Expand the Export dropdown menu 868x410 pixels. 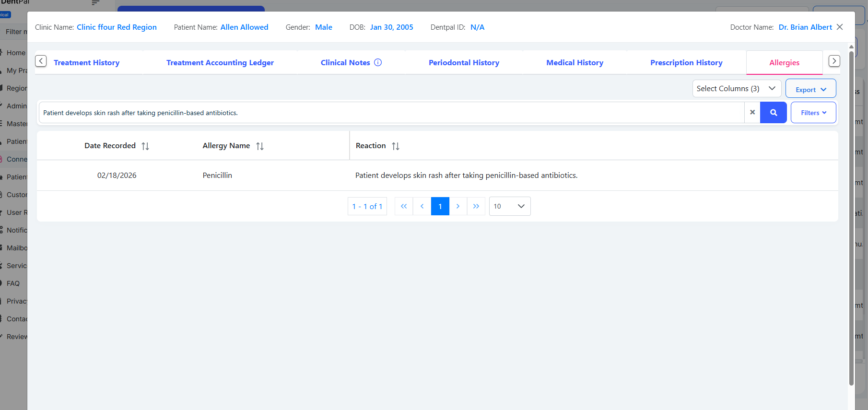[810, 90]
